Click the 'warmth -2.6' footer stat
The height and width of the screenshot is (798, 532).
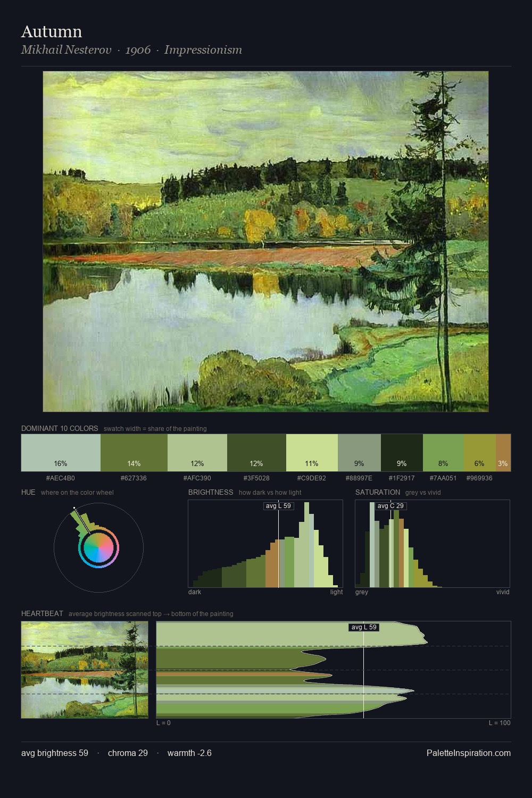click(189, 753)
